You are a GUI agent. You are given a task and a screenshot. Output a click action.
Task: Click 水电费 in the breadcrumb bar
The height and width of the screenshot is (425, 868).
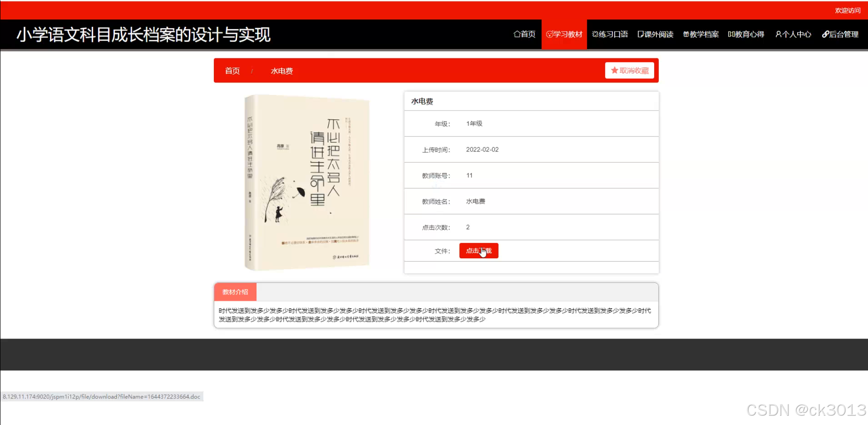[281, 71]
